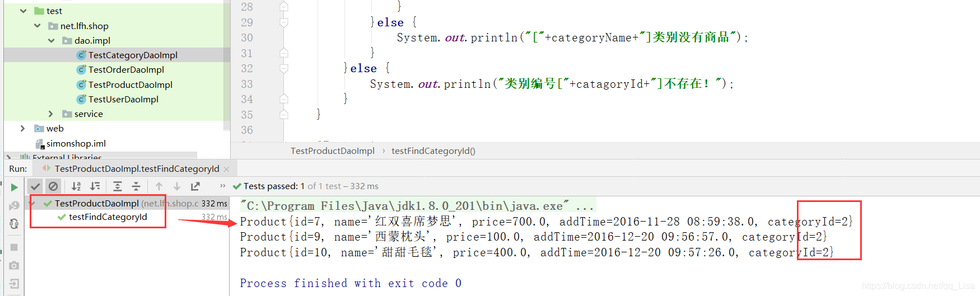The width and height of the screenshot is (980, 296).
Task: Toggle fold marker at line 29
Action: (x=284, y=22)
